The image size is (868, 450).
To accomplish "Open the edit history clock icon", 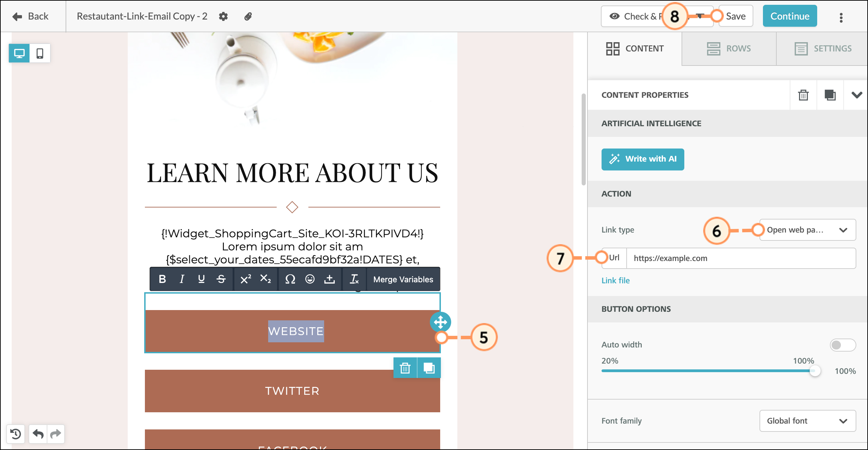I will [x=16, y=434].
